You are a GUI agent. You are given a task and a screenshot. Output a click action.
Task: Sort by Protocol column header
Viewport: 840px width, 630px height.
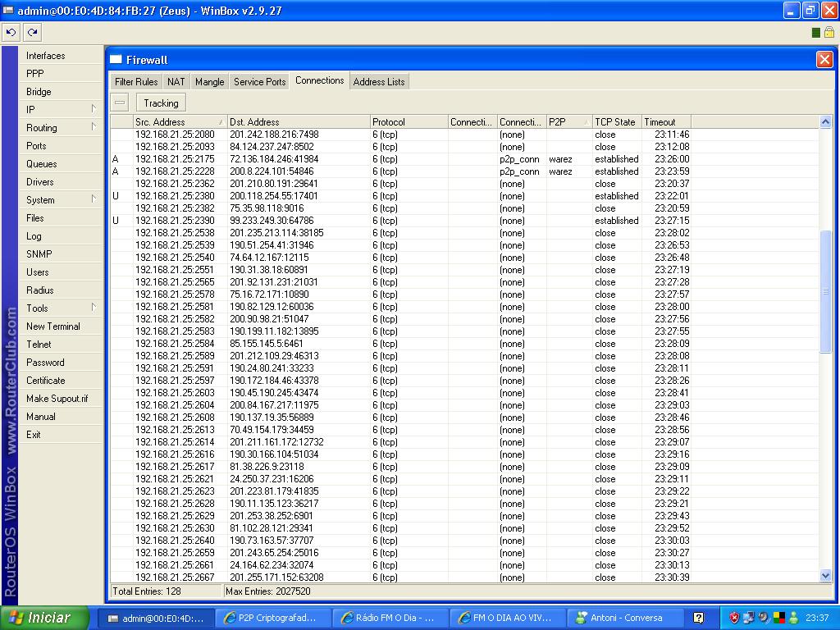pyautogui.click(x=409, y=121)
